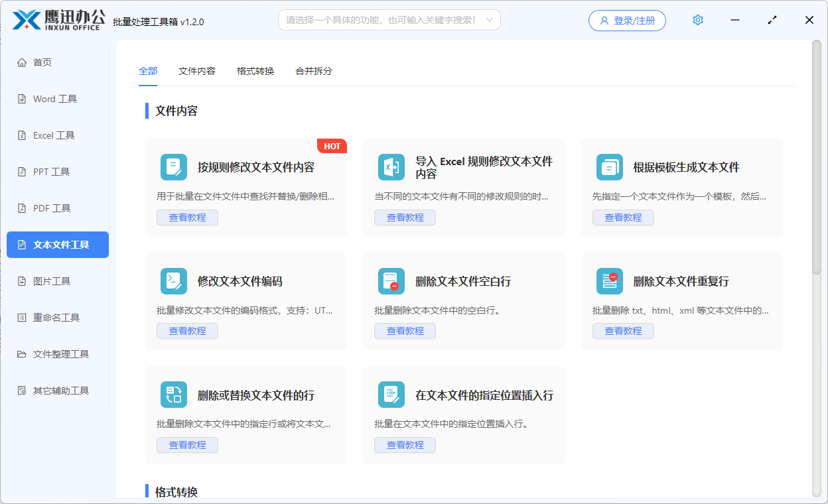The height and width of the screenshot is (504, 828).
Task: Click the 删除文本文件空白行 tool icon
Action: [x=391, y=281]
